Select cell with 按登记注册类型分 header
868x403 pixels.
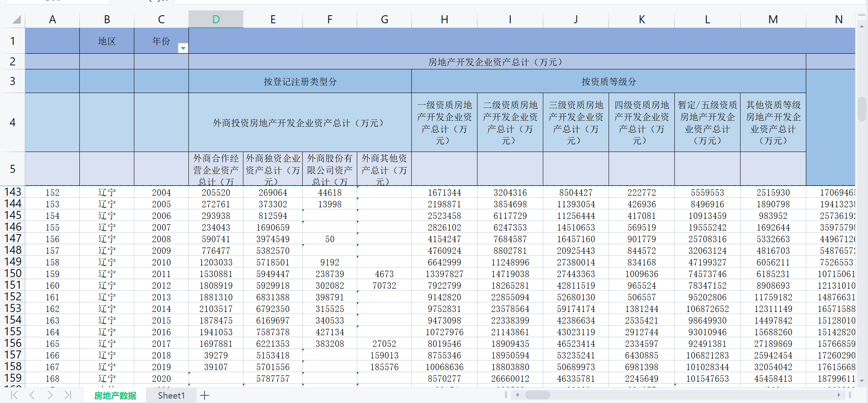[x=300, y=81]
